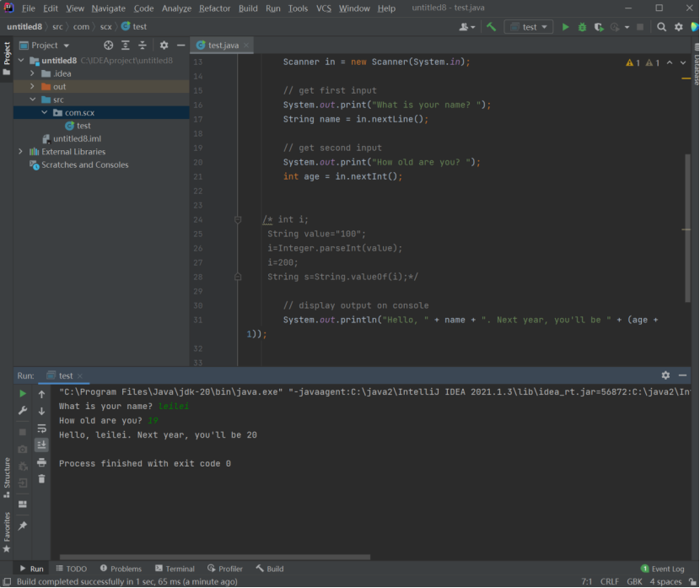700x588 pixels.
Task: Run with Coverage from the toolbar
Action: click(599, 27)
